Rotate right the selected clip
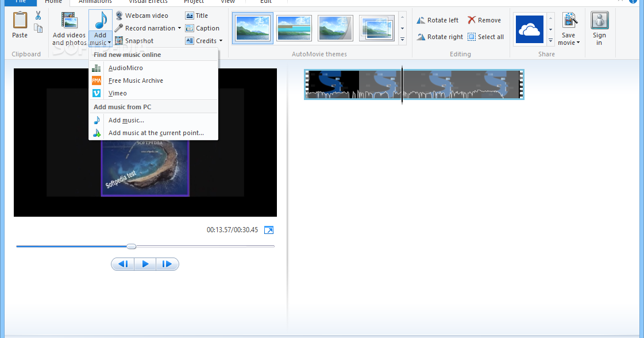 pyautogui.click(x=440, y=37)
